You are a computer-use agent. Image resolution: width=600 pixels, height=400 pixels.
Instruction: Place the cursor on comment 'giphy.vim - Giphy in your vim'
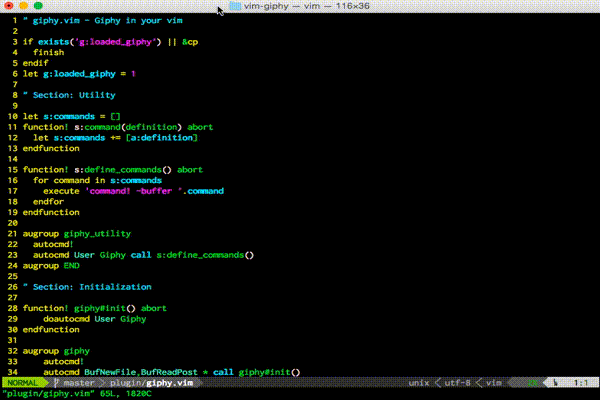click(108, 20)
